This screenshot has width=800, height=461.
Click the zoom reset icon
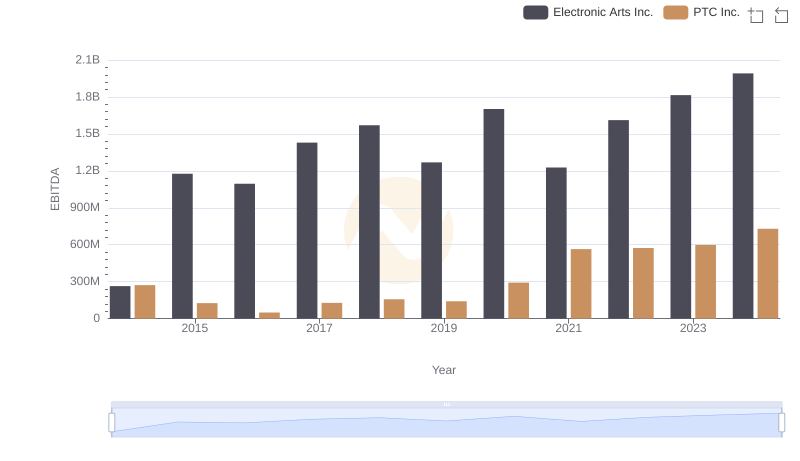click(x=781, y=15)
